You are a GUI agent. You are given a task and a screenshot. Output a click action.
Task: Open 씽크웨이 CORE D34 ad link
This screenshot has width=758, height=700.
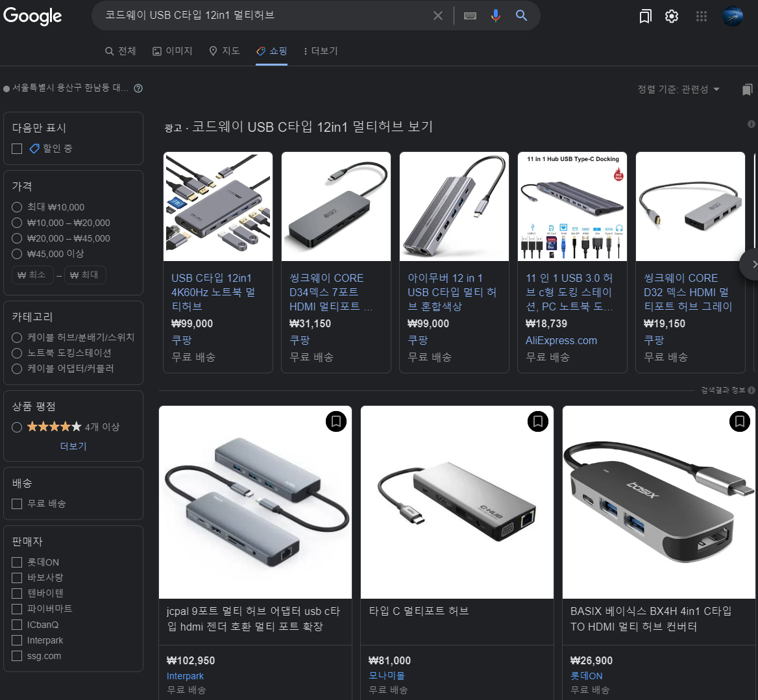(x=331, y=292)
